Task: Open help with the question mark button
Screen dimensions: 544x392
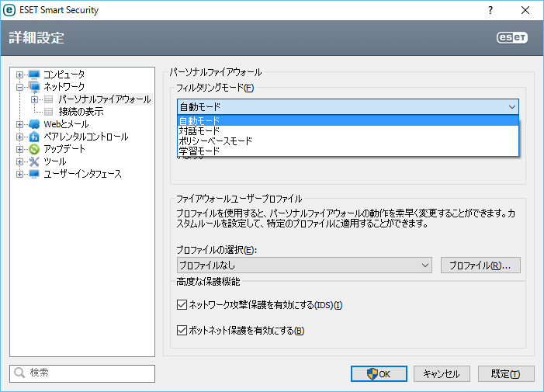Action: coord(490,10)
